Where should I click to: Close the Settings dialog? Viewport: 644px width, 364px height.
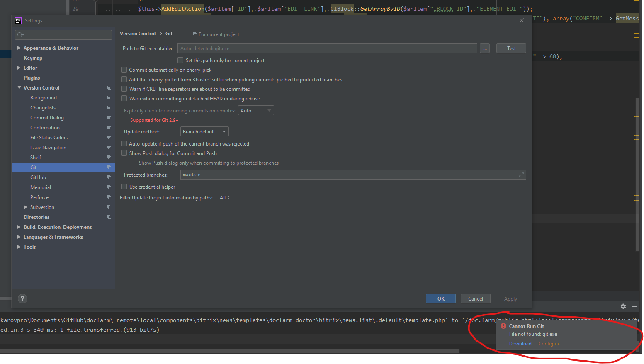click(x=522, y=21)
